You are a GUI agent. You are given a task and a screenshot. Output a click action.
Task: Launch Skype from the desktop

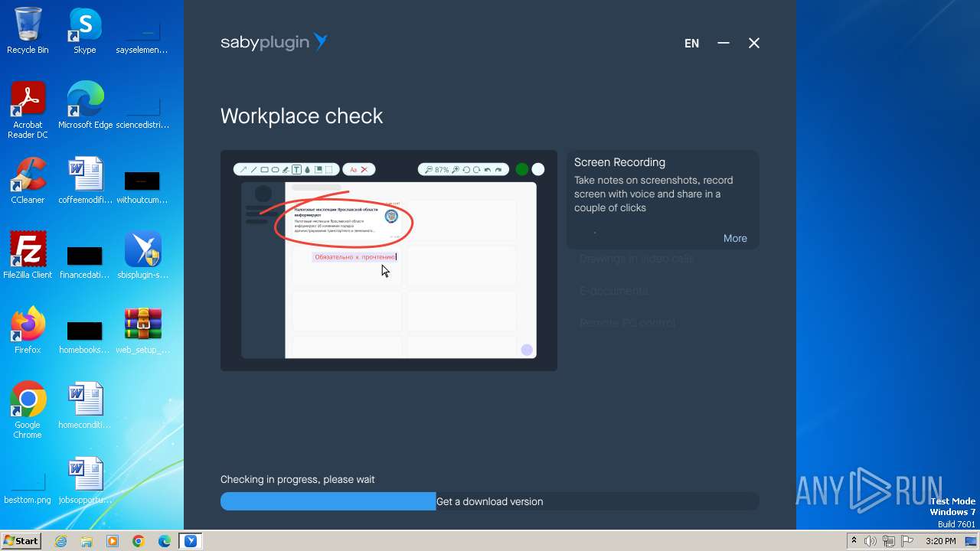tap(84, 31)
